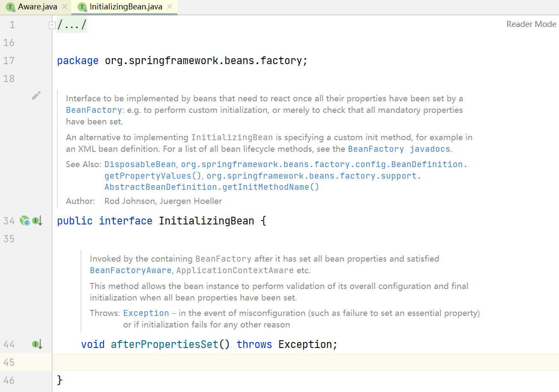Image resolution: width=559 pixels, height=392 pixels.
Task: Click line number 17 in the gutter
Action: click(x=9, y=61)
